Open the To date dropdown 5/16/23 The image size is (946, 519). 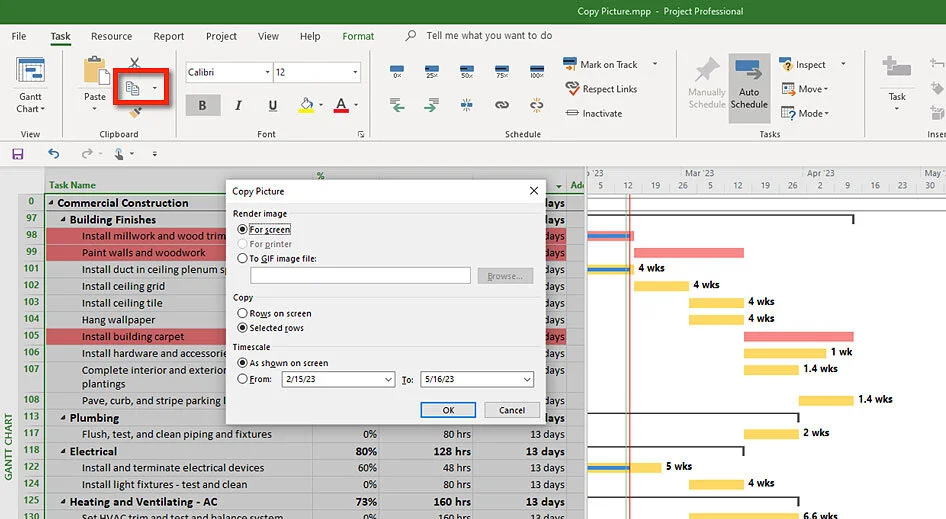pos(527,380)
